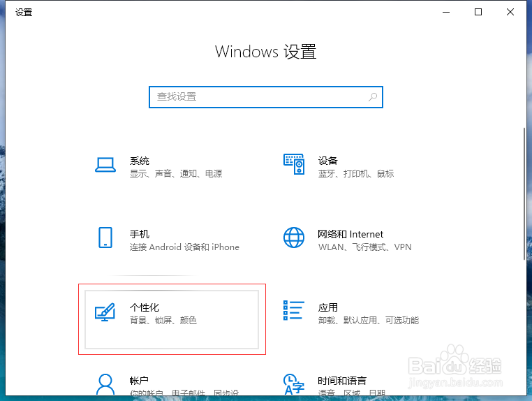The image size is (532, 401).
Task: Click the 设备 heading text
Action: [327, 161]
